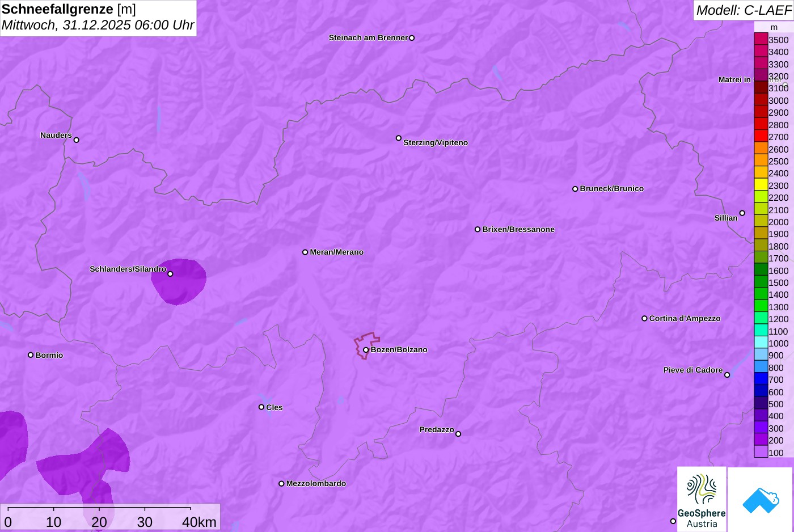The image size is (794, 532).
Task: Click the Bormio location marker
Action: coord(31,355)
